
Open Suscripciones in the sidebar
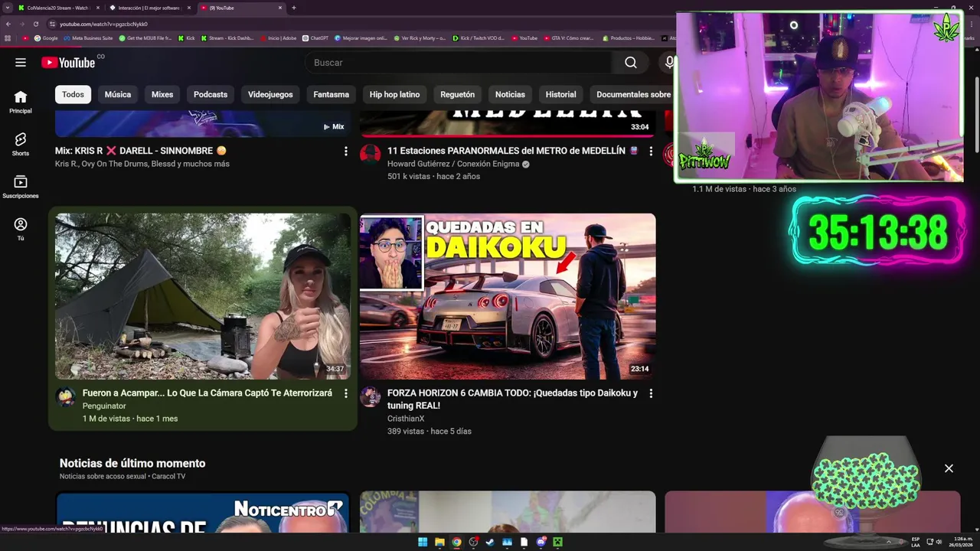tap(21, 187)
